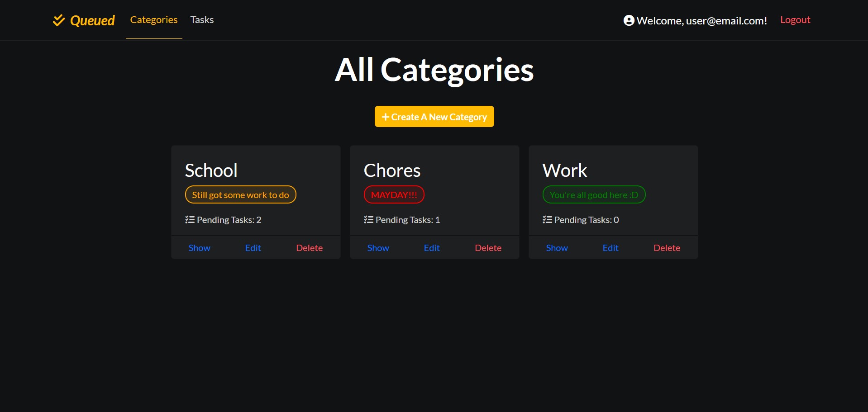Click the Queued double-checkmark logo icon
This screenshot has height=412, width=868.
[59, 20]
